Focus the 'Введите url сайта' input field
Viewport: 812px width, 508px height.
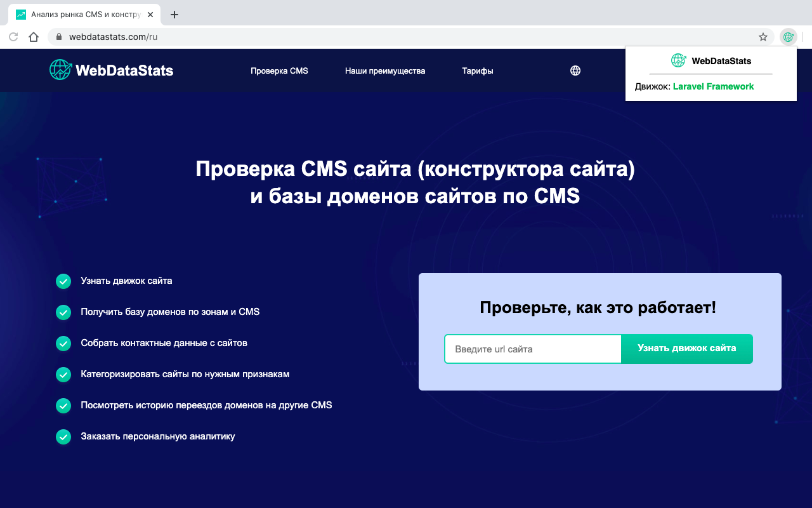click(x=533, y=349)
